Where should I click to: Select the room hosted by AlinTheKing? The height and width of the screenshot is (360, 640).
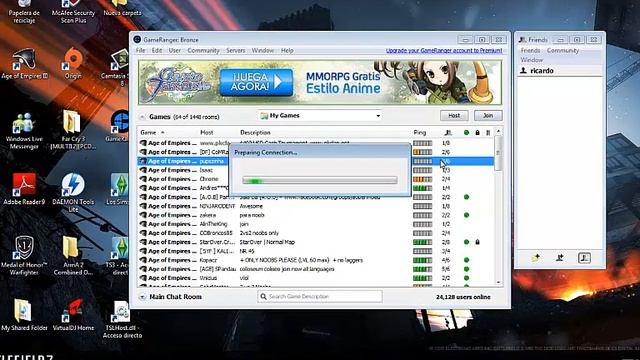(316, 224)
